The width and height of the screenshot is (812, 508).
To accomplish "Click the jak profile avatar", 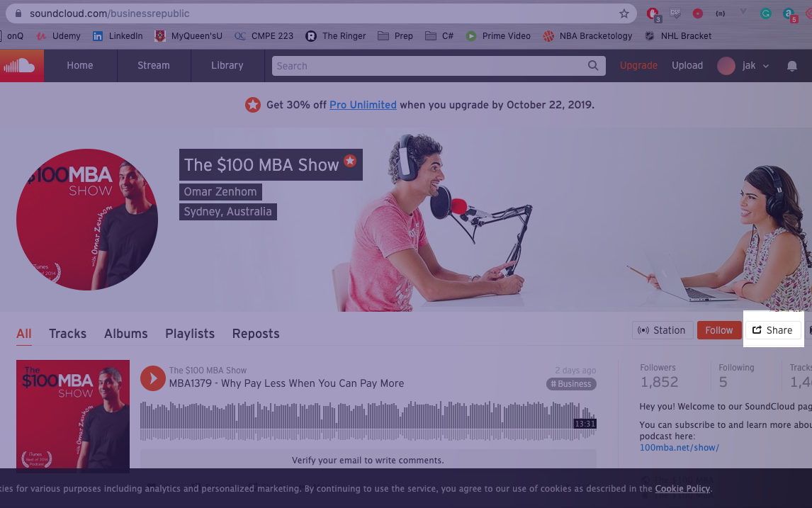I will 726,66.
